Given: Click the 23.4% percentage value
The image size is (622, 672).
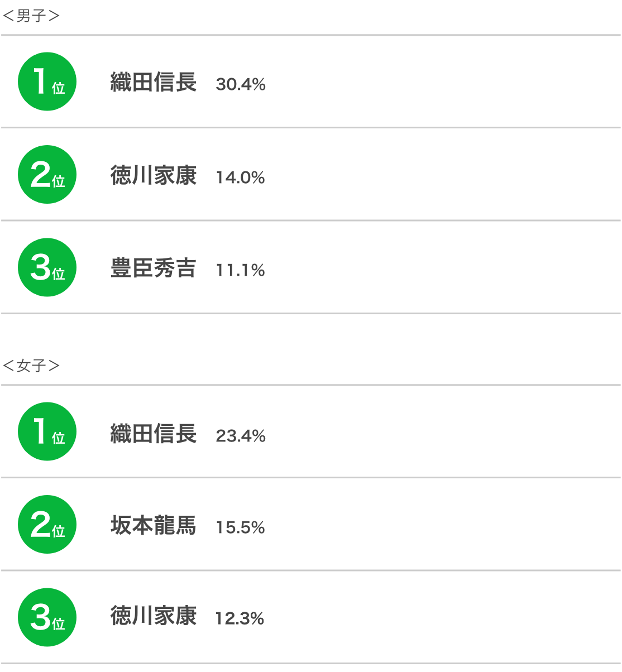Looking at the screenshot, I should coord(241,435).
